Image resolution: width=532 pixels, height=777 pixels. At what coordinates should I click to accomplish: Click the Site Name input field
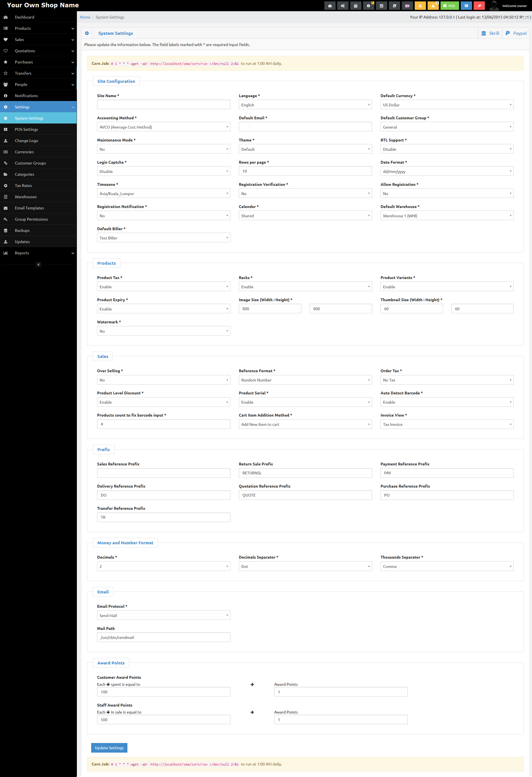point(163,104)
